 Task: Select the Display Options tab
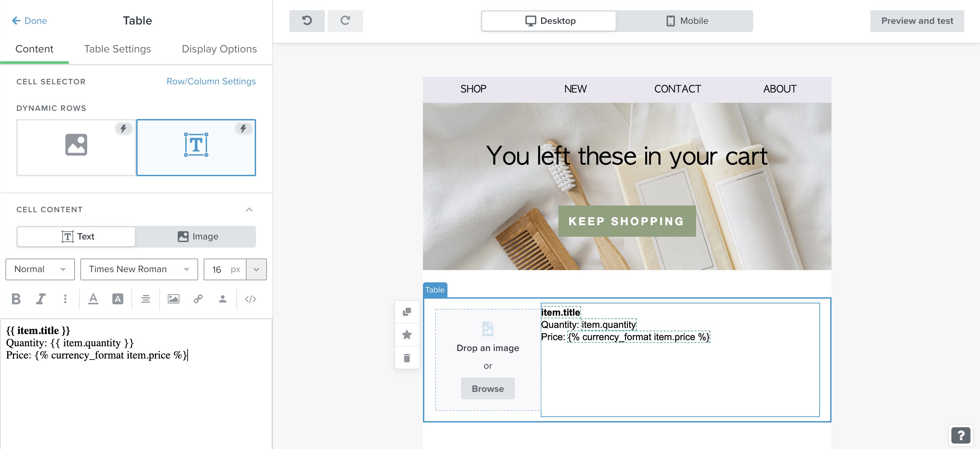pos(219,48)
